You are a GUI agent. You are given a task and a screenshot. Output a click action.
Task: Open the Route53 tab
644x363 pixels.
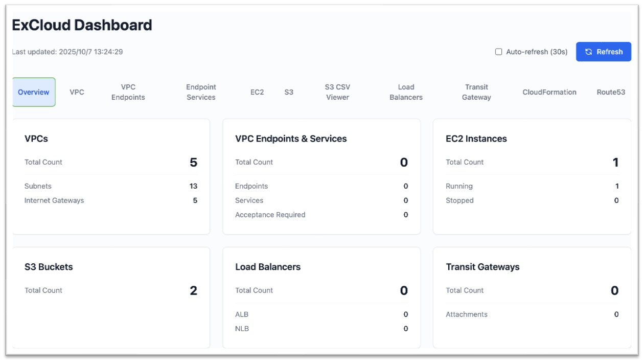611,92
